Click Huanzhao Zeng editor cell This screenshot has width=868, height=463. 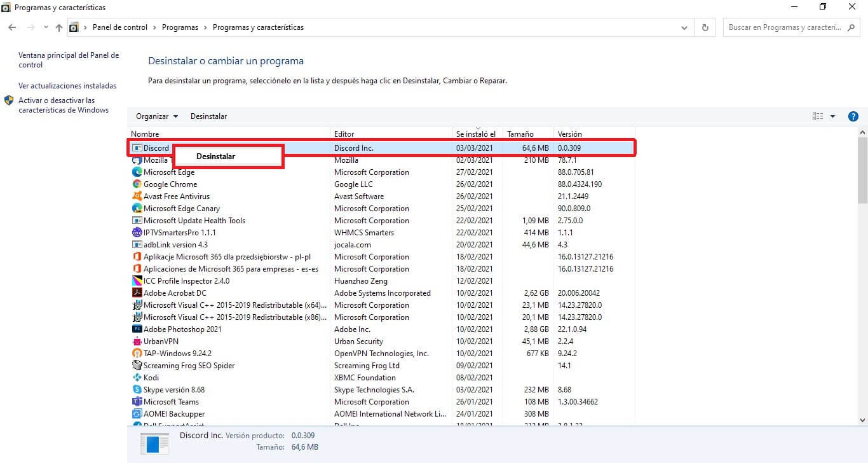pos(361,281)
